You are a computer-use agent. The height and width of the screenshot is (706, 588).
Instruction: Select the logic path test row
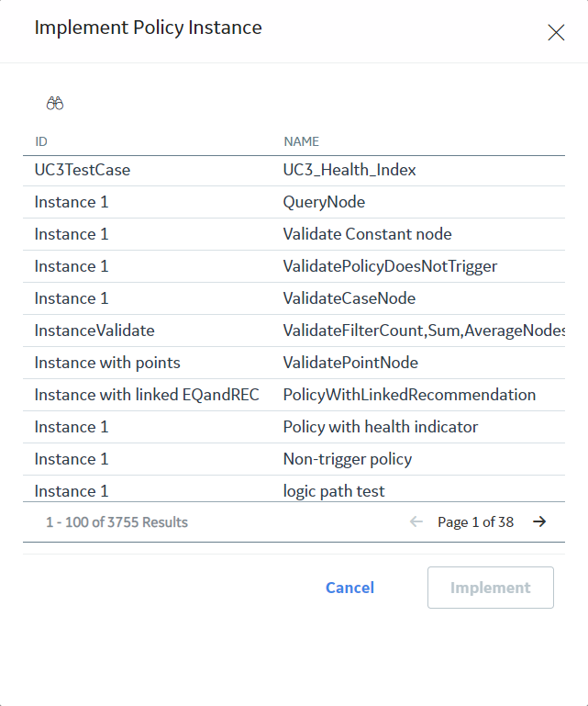coord(294,489)
